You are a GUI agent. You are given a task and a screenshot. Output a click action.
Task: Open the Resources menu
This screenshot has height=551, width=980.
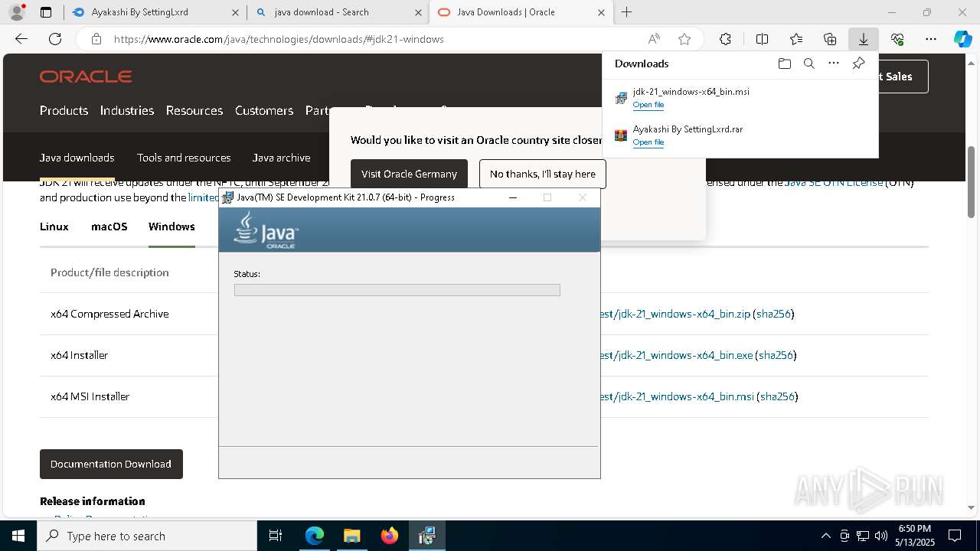click(194, 110)
